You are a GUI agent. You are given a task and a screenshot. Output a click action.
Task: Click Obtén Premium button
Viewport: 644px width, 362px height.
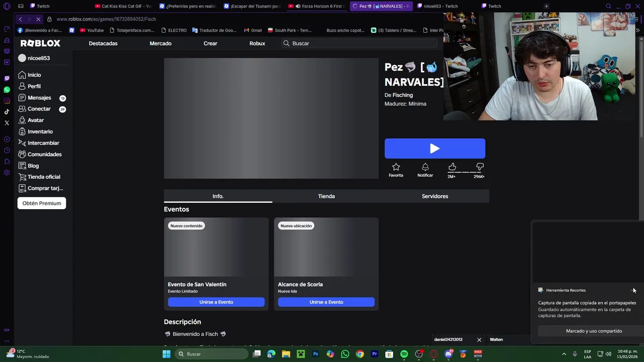pyautogui.click(x=42, y=203)
